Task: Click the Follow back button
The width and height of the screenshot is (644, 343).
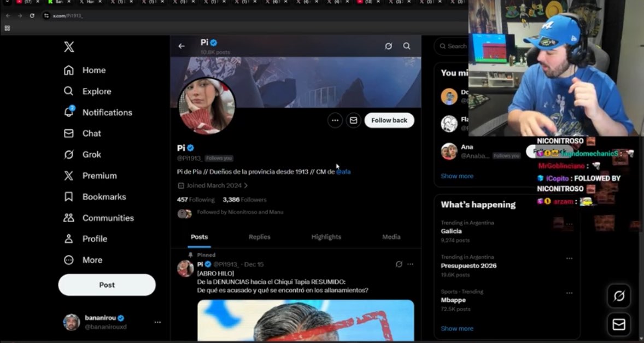Action: (389, 120)
